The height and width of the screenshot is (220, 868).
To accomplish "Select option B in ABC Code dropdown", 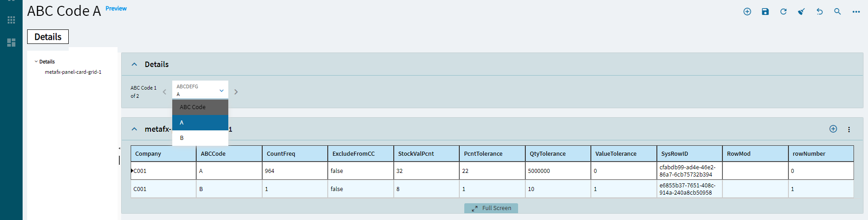I will pos(200,138).
